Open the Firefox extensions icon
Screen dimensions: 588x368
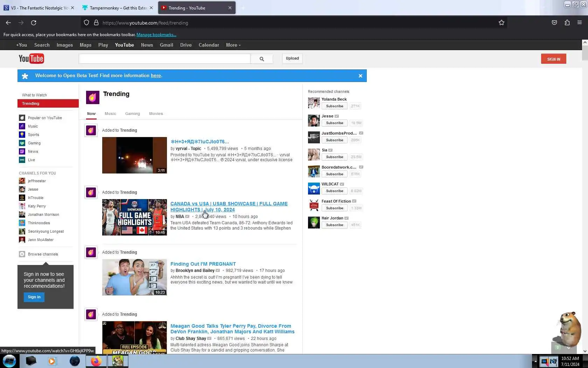[x=567, y=23]
